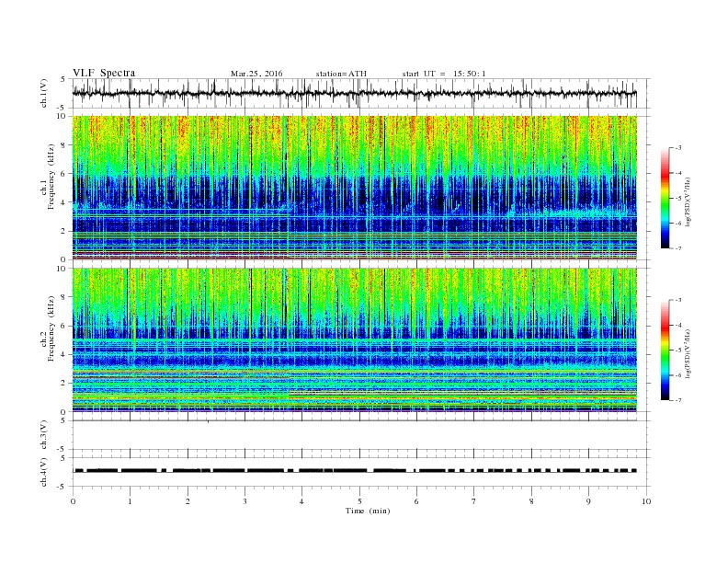Screen dimensions: 728x563
Task: Click the "0" tick on the time axis
Action: [73, 501]
